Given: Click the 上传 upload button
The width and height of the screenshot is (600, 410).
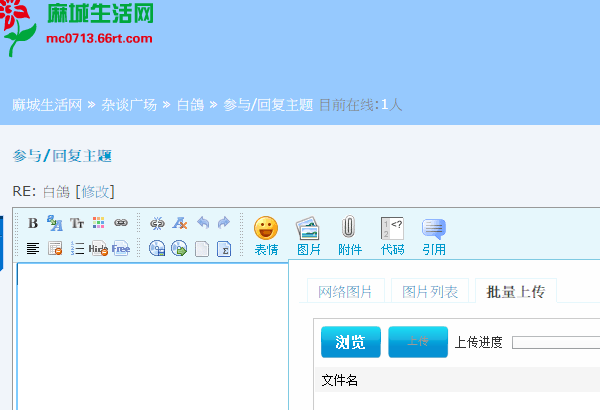Looking at the screenshot, I should pos(418,342).
